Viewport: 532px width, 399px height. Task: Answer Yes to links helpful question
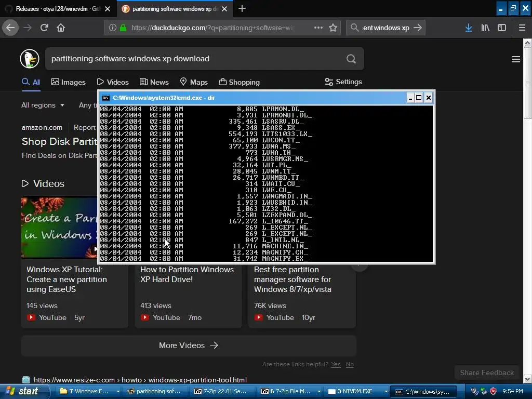[336, 364]
